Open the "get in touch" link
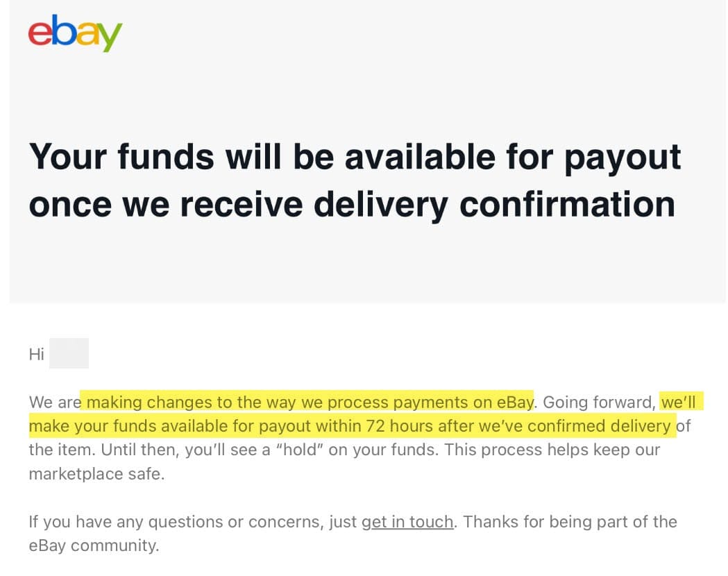Screen dimensions: 728x576 point(407,522)
